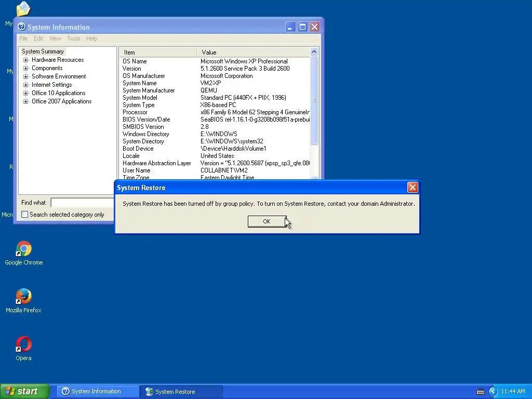This screenshot has width=532, height=399.
Task: Select the System Manufacturer row
Action: click(215, 90)
